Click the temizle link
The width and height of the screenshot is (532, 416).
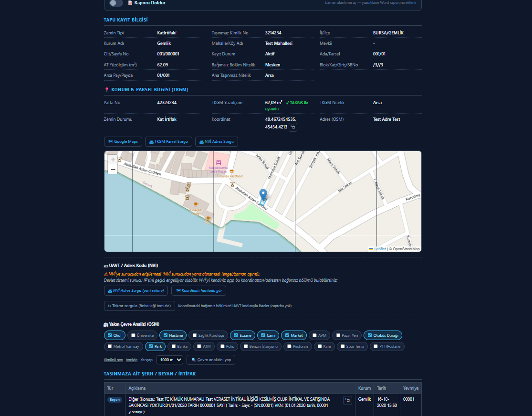[132, 360]
